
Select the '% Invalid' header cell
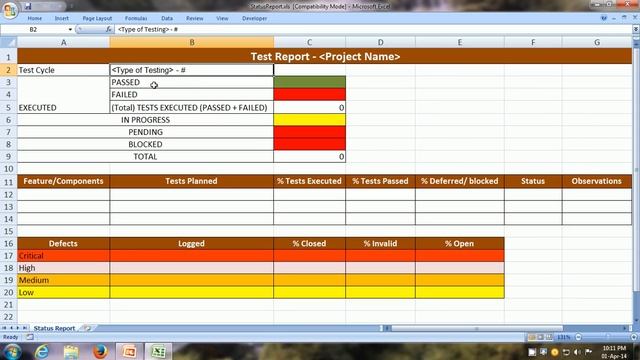point(380,243)
